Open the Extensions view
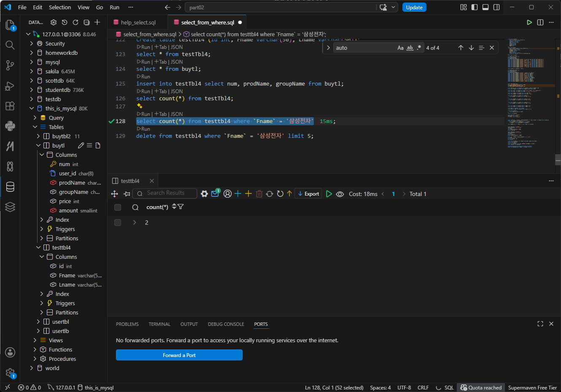561x392 pixels. [10, 106]
